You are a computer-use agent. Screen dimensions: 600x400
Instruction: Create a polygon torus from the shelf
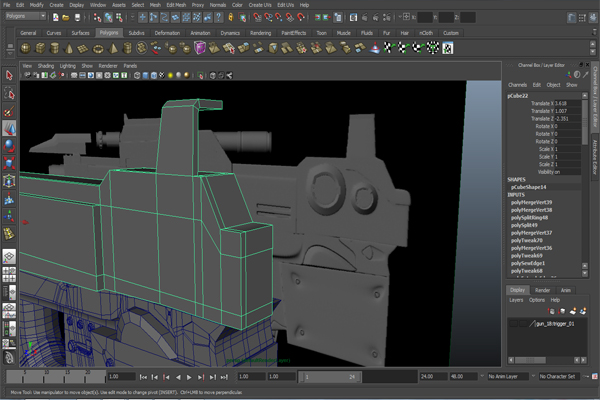click(x=98, y=48)
